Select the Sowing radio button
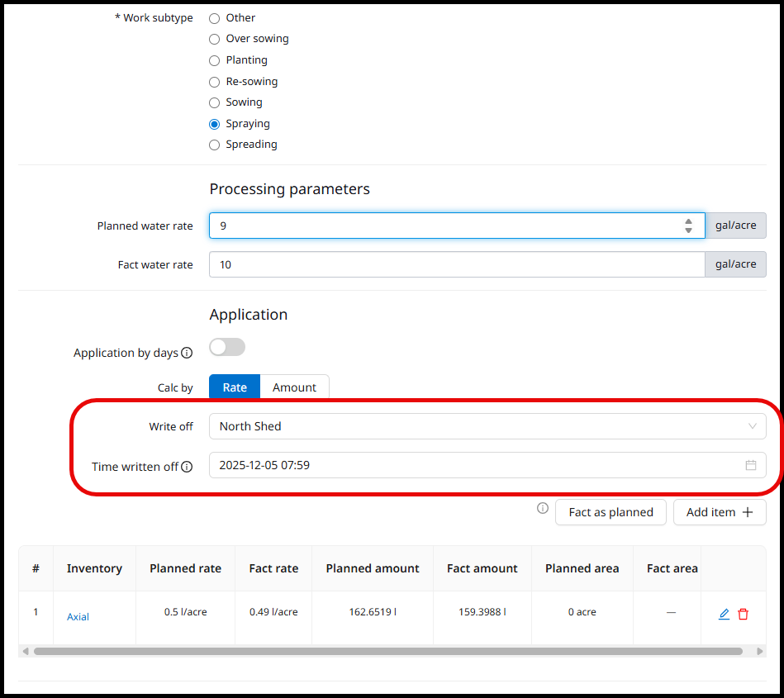Screen dimensions: 784x698 point(215,102)
